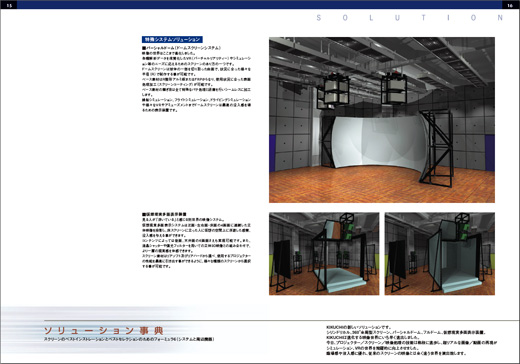520x364 pixels.
Task: Click the SOLUTION header text
Action: point(410,18)
